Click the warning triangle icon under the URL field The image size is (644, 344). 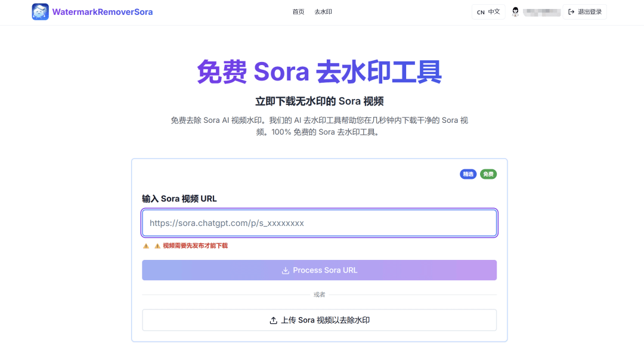click(146, 245)
